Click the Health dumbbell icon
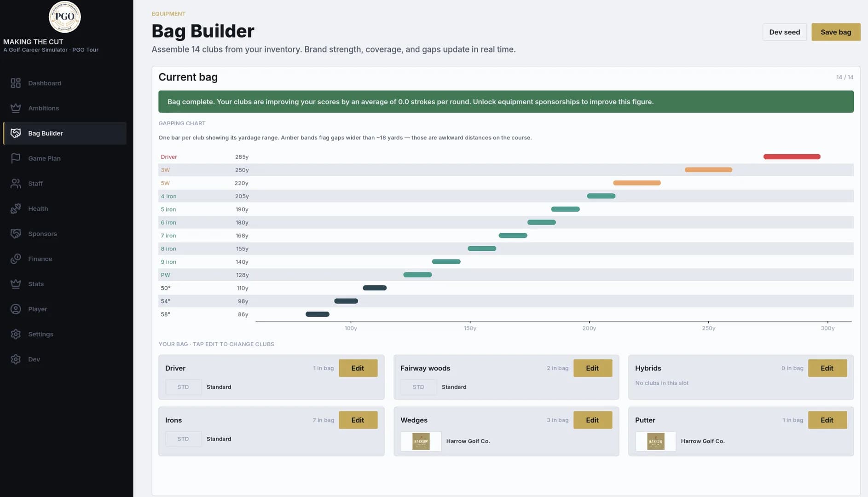The width and height of the screenshot is (868, 497). tap(16, 208)
